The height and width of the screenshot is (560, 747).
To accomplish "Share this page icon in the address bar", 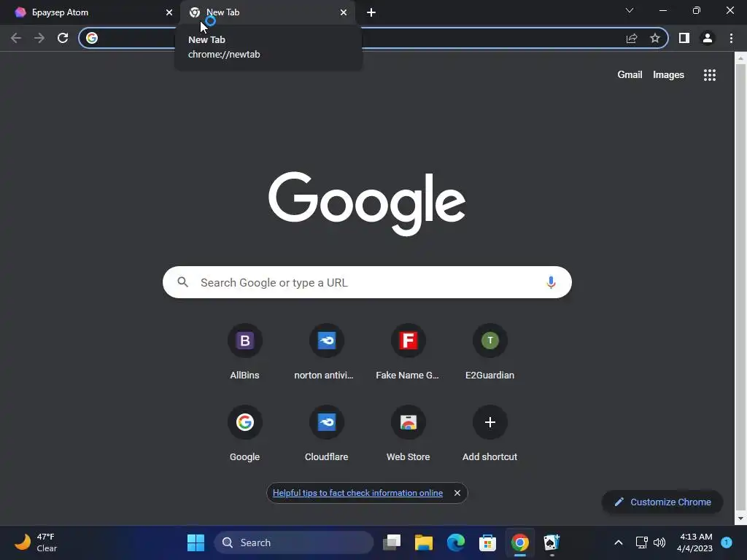I will pyautogui.click(x=632, y=38).
